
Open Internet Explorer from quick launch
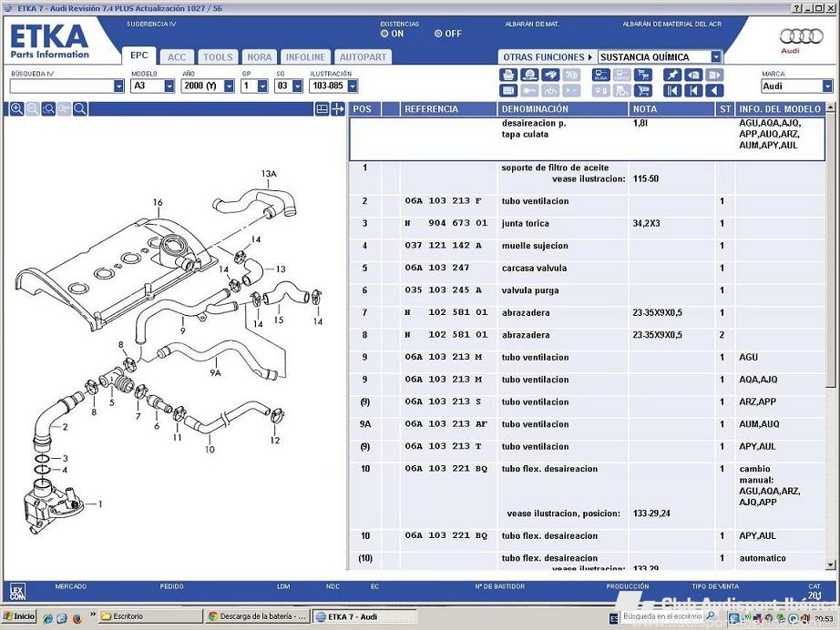tap(47, 617)
